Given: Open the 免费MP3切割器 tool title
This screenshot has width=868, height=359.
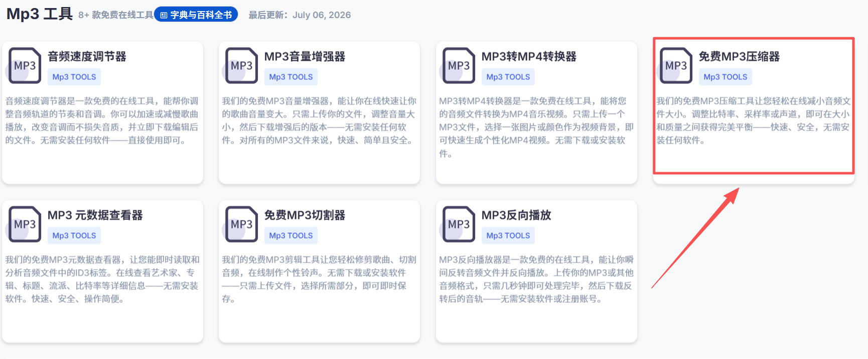Looking at the screenshot, I should [305, 215].
